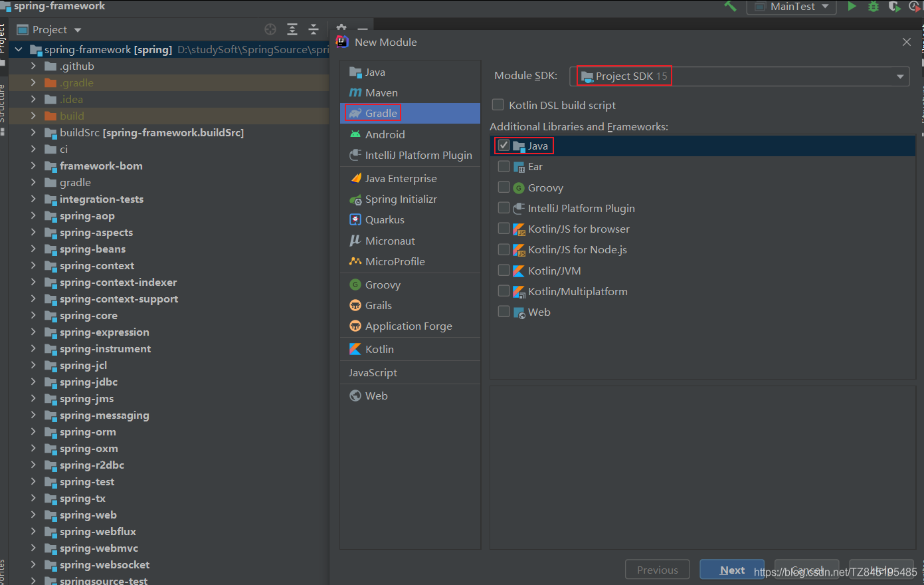Click the locate target icon in Project panel
Viewport: 924px width, 585px height.
[270, 29]
